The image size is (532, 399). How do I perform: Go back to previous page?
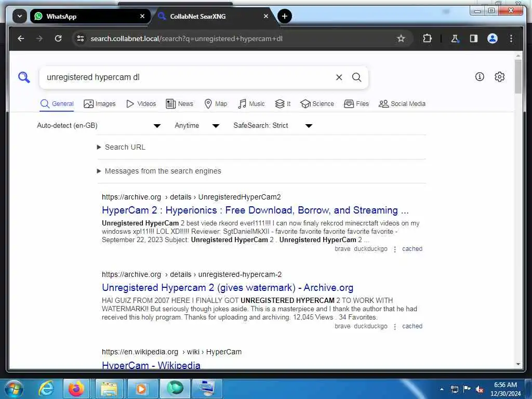click(x=21, y=38)
